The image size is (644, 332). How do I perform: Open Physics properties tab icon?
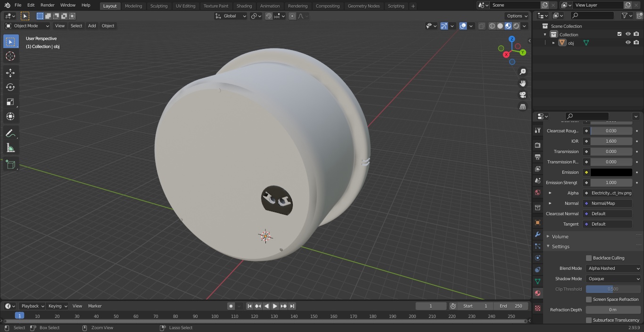pyautogui.click(x=537, y=258)
